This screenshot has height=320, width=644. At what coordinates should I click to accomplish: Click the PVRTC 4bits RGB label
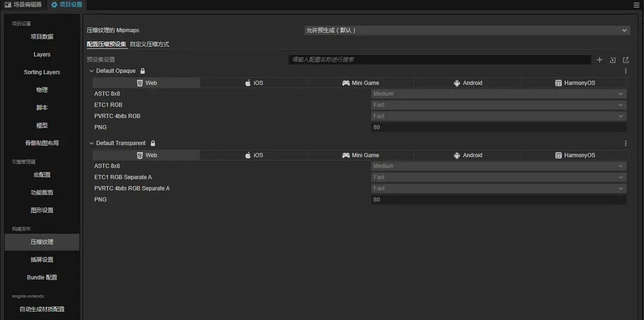117,116
